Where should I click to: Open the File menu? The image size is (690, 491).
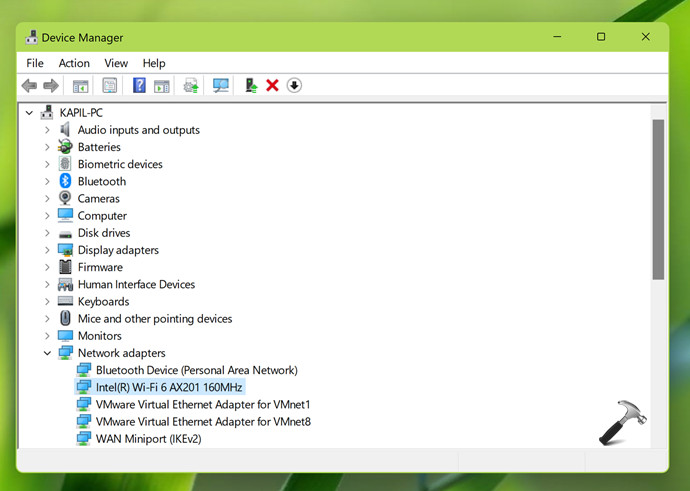[35, 63]
